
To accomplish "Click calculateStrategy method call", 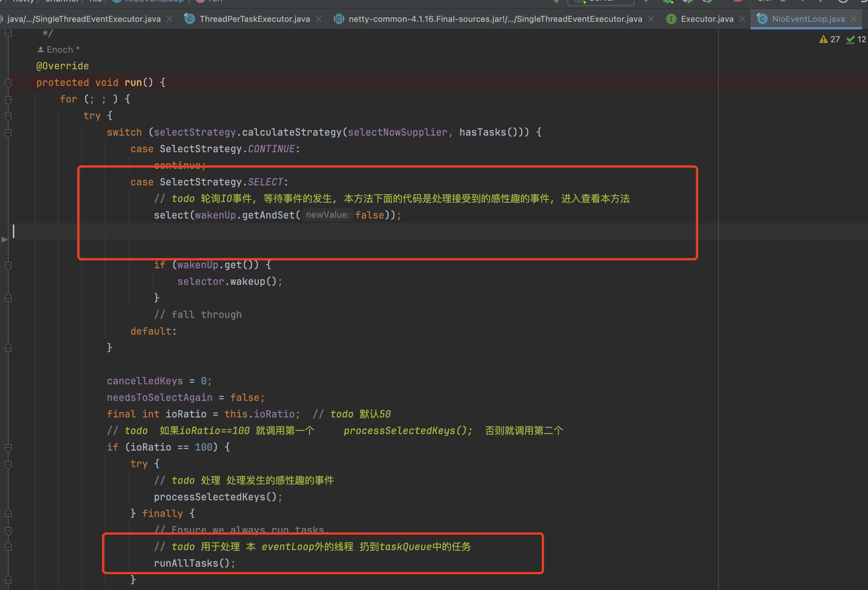I will 292,132.
